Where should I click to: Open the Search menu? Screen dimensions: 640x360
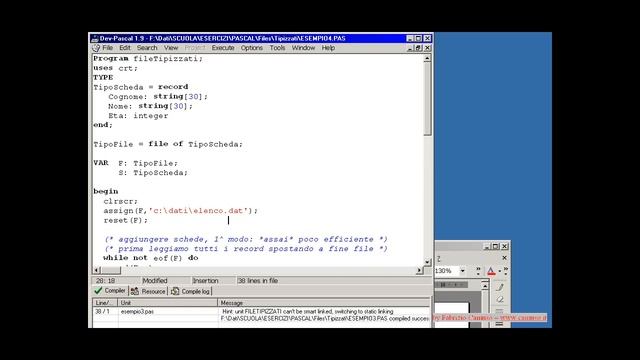pyautogui.click(x=147, y=48)
